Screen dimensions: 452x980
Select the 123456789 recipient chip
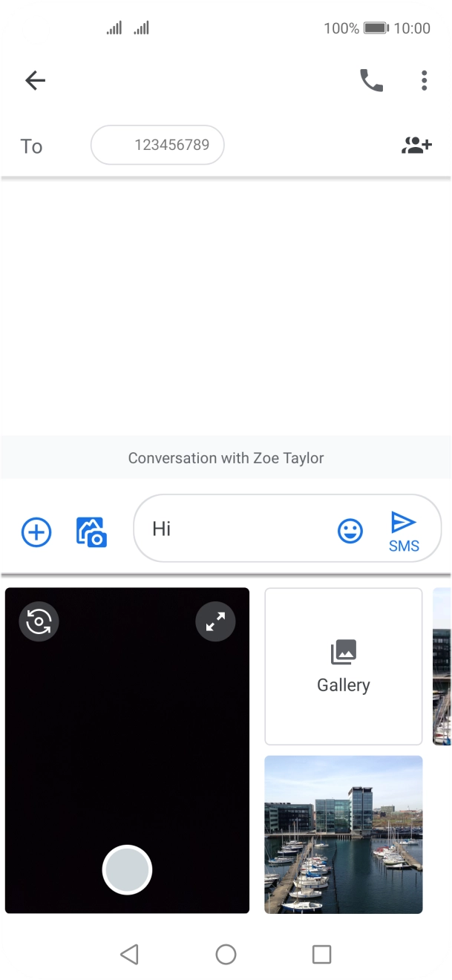[x=157, y=146]
